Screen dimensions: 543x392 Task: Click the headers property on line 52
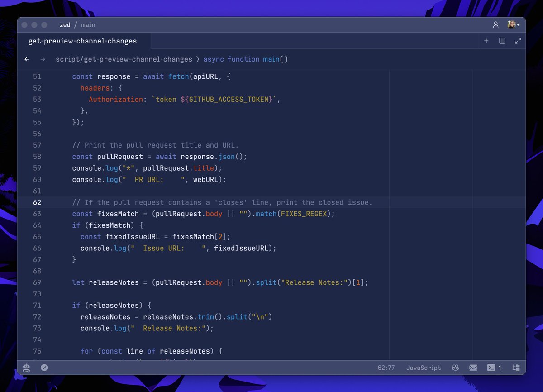(95, 88)
